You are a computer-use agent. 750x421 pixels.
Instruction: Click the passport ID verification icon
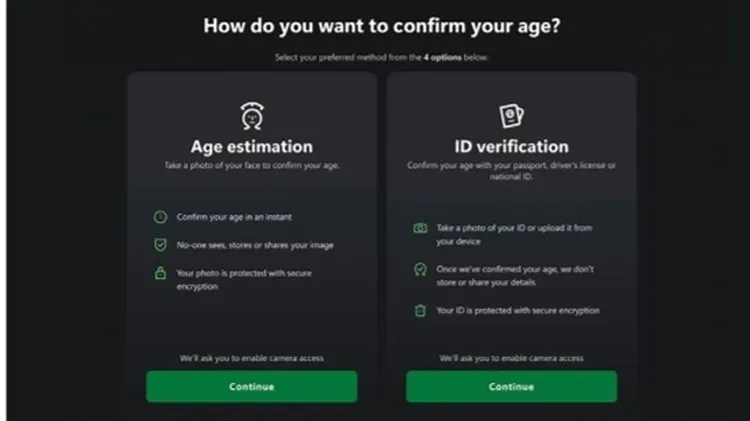(x=511, y=115)
